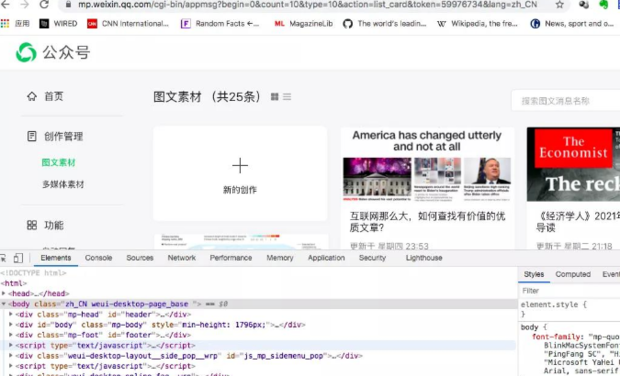620x376 pixels.
Task: Open the Wikipedia bookmark
Action: coord(477,24)
